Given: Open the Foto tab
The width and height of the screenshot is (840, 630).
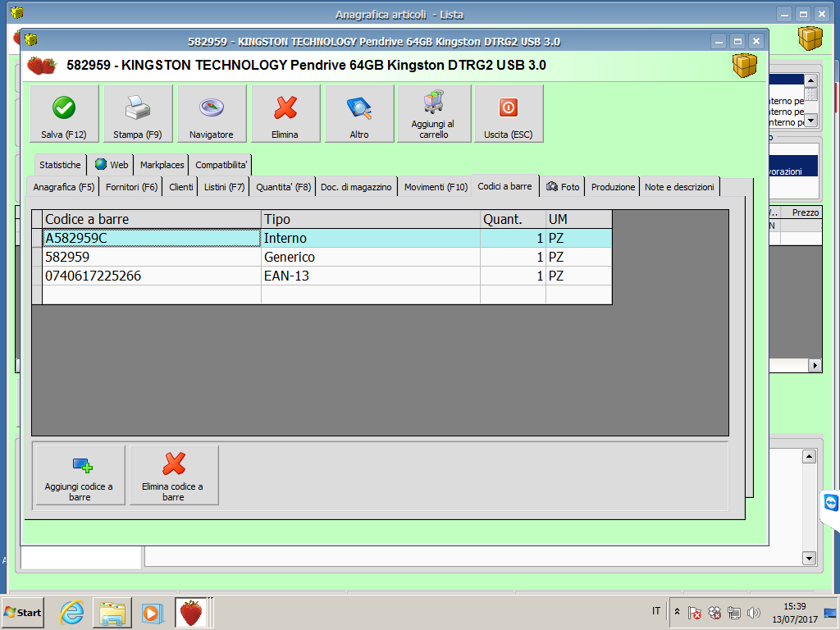Looking at the screenshot, I should click(563, 187).
